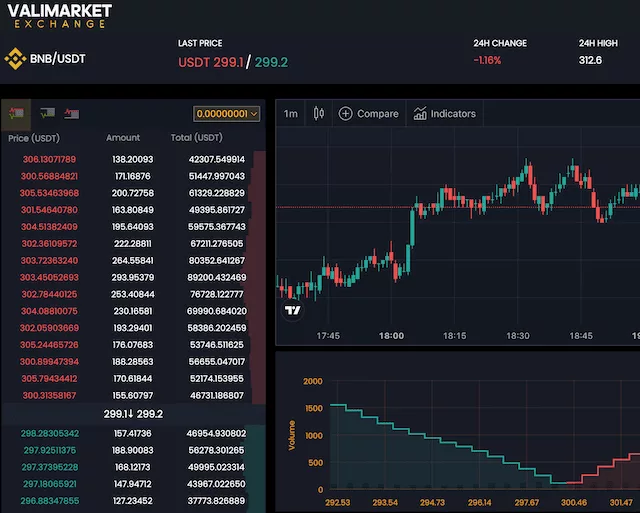Click buy price 297.18065921

50,484
